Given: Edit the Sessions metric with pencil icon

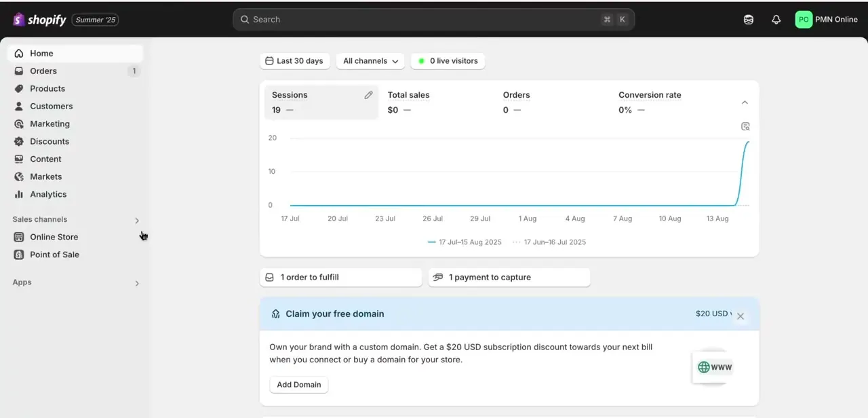Looking at the screenshot, I should pos(368,95).
